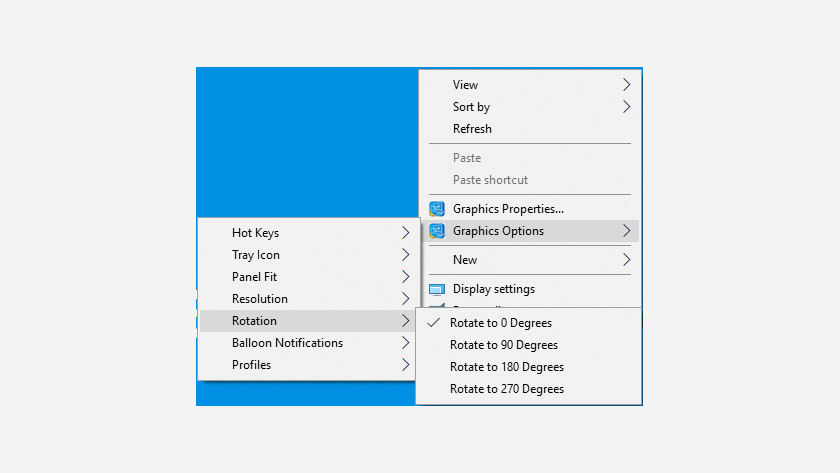Click the Graphics Properties icon
This screenshot has width=840, height=473.
pos(436,209)
